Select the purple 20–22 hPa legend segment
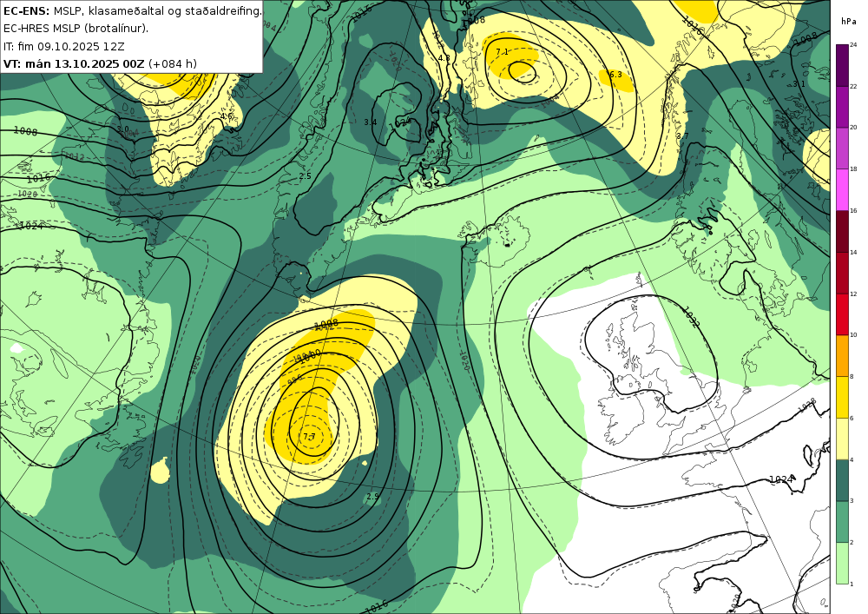 pyautogui.click(x=843, y=106)
